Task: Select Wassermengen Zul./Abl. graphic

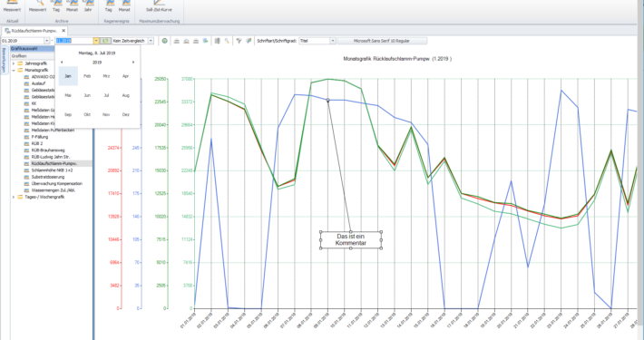Action: 54,190
